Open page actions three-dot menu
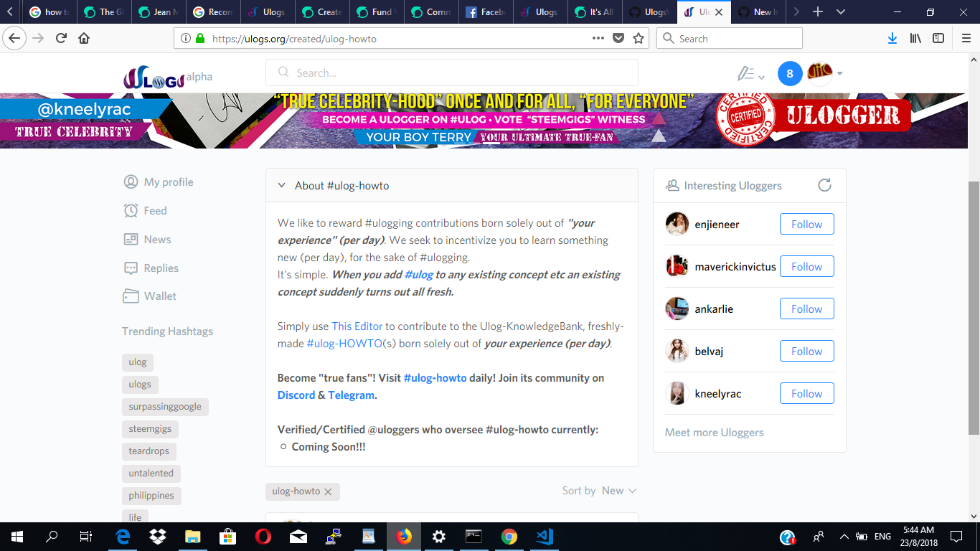The width and height of the screenshot is (980, 551). [598, 39]
